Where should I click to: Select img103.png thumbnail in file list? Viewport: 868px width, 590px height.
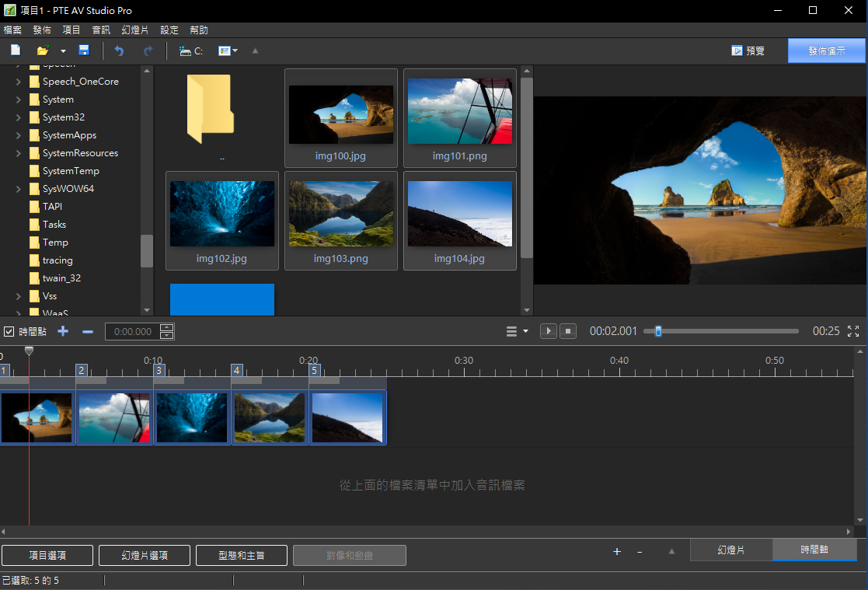pyautogui.click(x=341, y=221)
